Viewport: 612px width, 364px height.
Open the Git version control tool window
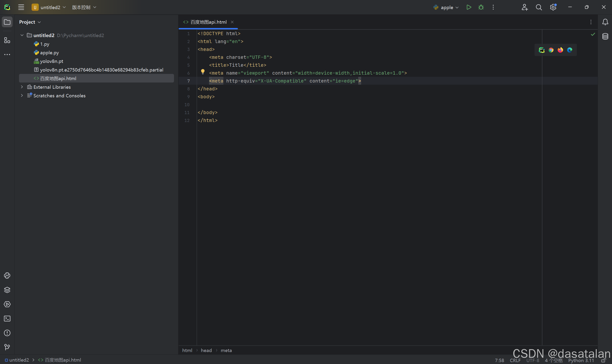(7, 347)
